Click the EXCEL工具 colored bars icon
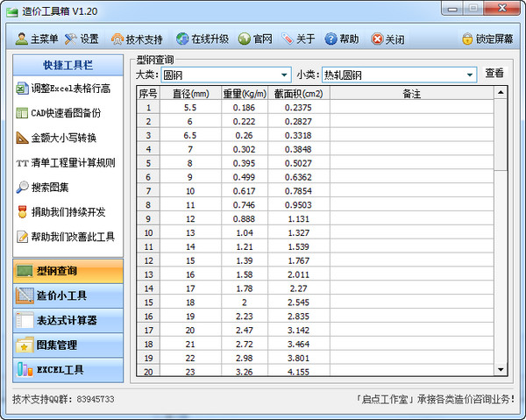This screenshot has width=526, height=420. 25,369
